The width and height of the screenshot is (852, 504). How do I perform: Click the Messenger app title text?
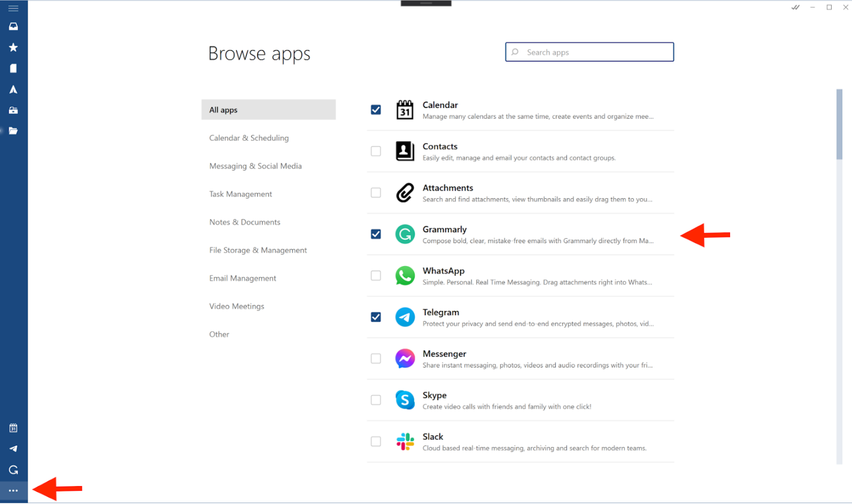coord(444,354)
